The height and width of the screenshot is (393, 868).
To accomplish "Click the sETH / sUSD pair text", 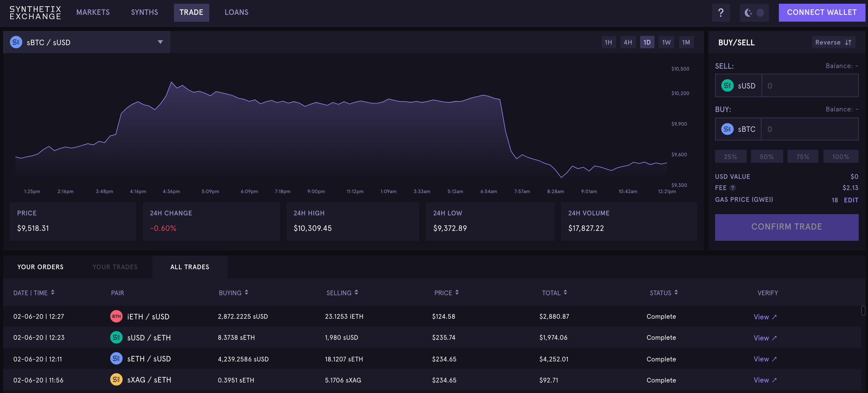I will click(x=149, y=359).
